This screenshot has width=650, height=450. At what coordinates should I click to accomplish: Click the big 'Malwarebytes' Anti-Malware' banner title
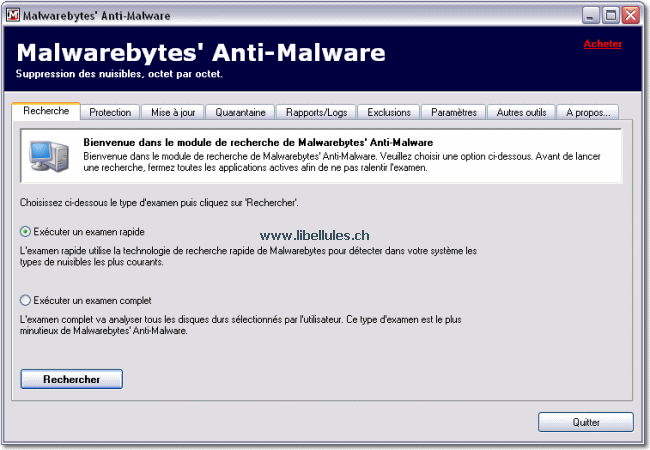[x=201, y=53]
